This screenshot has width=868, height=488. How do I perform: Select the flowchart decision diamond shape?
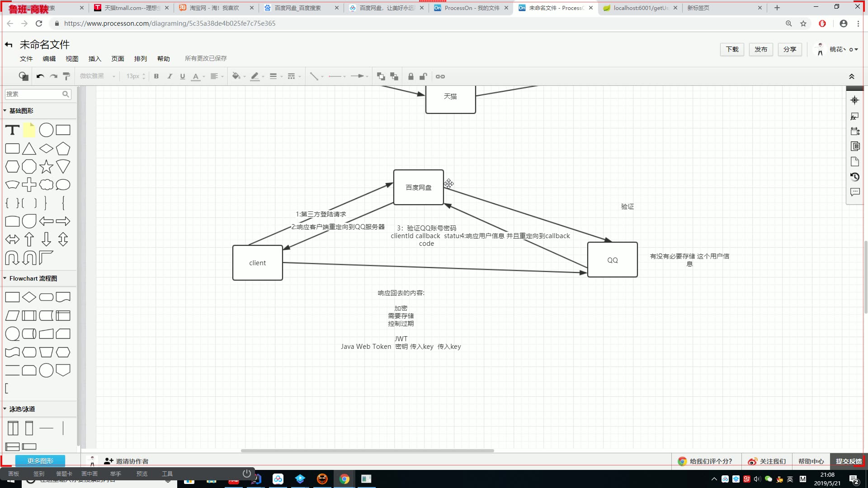click(29, 297)
